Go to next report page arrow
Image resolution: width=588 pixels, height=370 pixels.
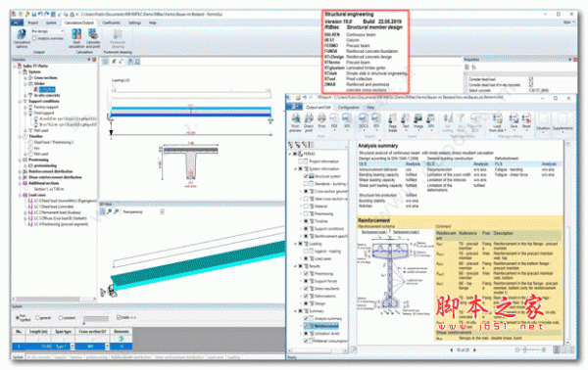coord(474,349)
